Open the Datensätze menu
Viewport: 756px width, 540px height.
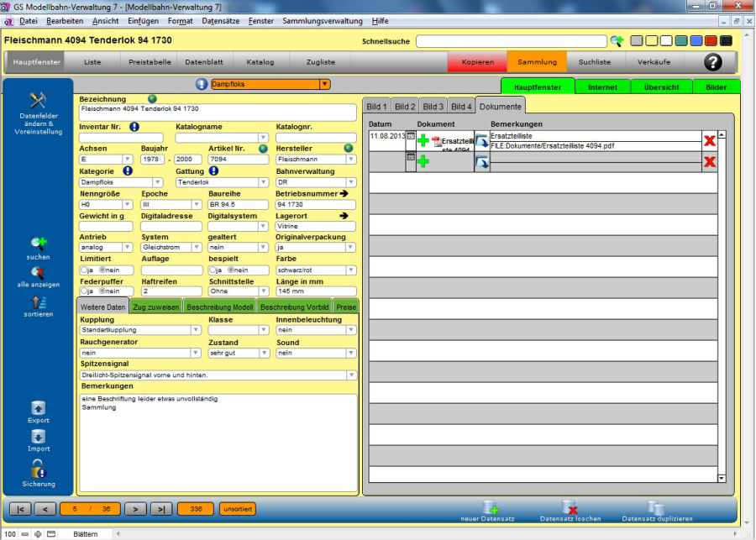click(221, 21)
